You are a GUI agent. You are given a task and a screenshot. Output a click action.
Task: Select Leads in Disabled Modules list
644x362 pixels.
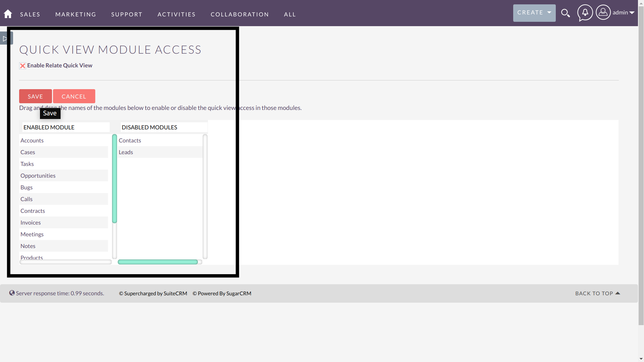tap(126, 152)
